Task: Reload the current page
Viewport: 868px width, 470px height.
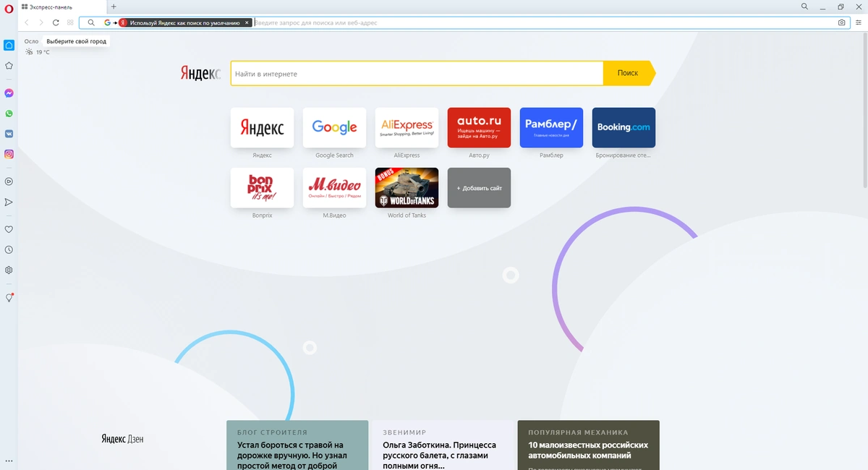Action: tap(56, 22)
